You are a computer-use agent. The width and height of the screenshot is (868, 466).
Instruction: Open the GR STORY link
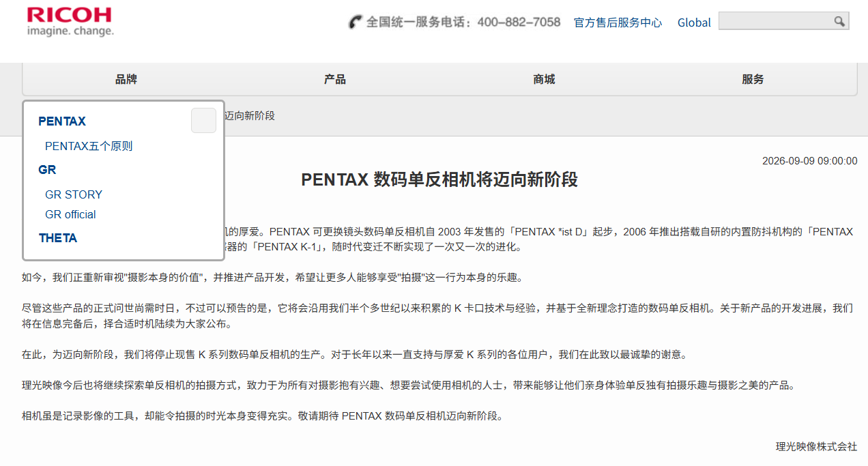74,194
